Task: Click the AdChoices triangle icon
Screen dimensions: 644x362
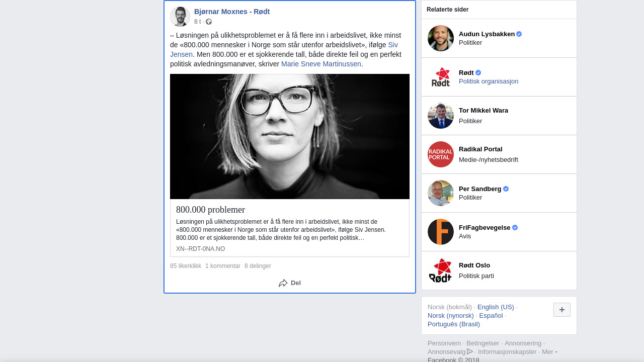Action: tap(470, 351)
